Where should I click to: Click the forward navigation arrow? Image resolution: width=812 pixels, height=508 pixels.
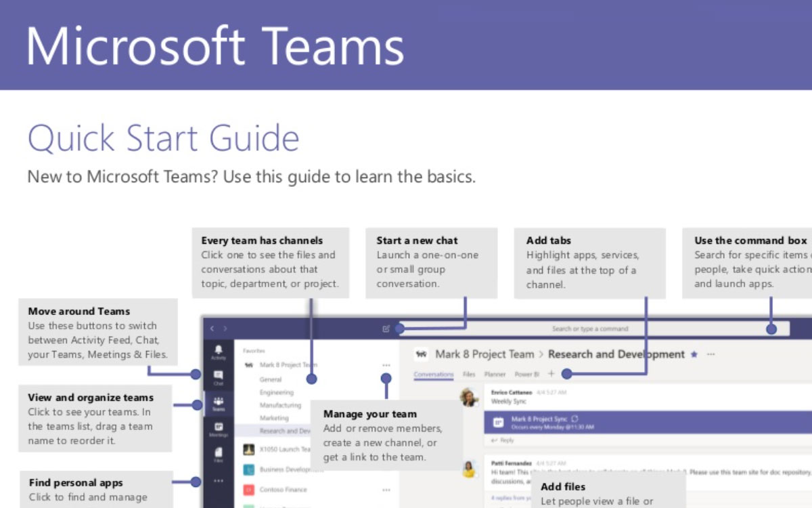[x=225, y=329]
